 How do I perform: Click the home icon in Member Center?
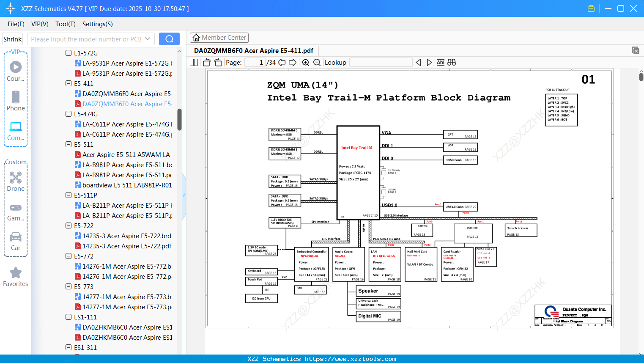click(x=196, y=38)
